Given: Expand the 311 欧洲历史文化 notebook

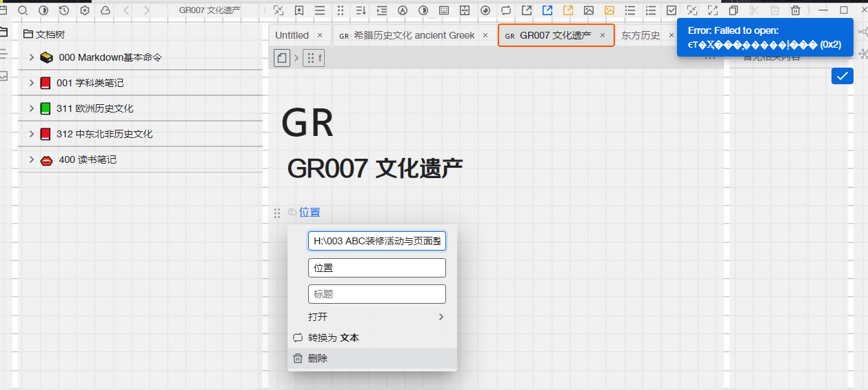Looking at the screenshot, I should pyautogui.click(x=32, y=108).
